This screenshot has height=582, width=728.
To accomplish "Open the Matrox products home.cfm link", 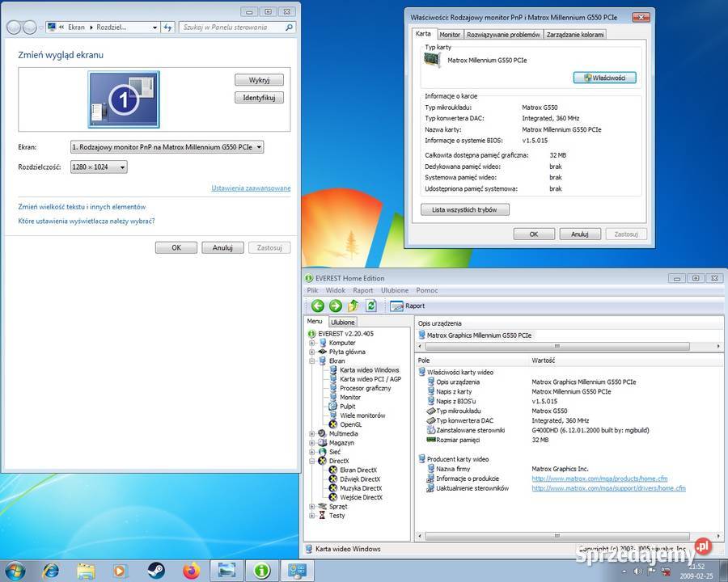I will (599, 479).
